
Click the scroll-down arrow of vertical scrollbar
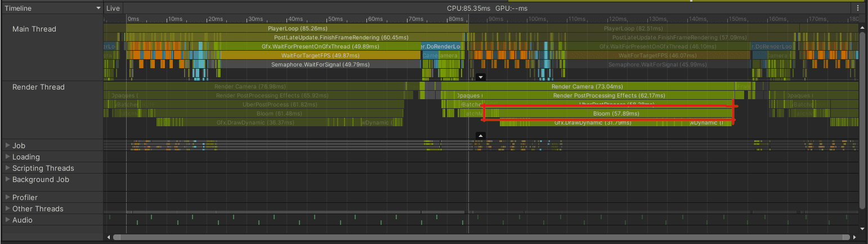pos(863,228)
